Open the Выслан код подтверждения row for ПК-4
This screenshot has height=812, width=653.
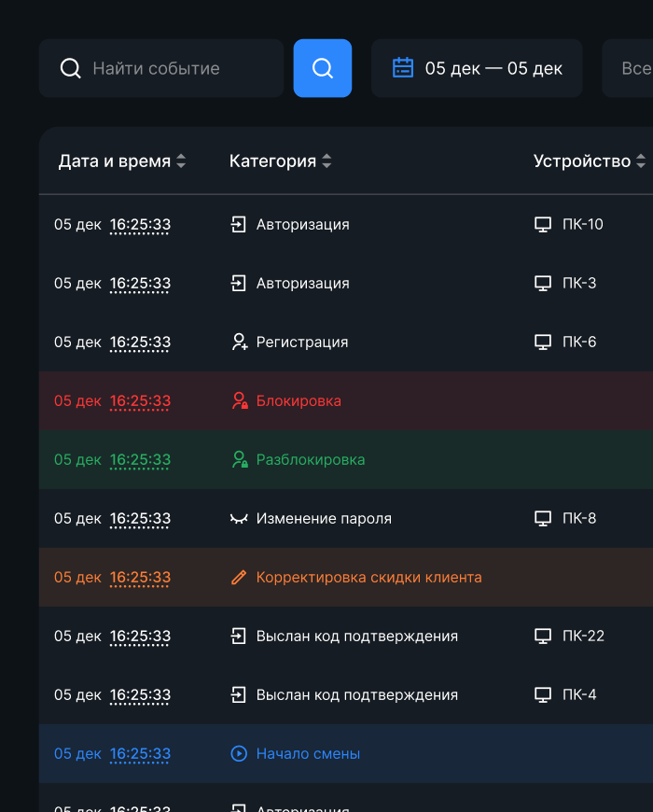(x=356, y=695)
